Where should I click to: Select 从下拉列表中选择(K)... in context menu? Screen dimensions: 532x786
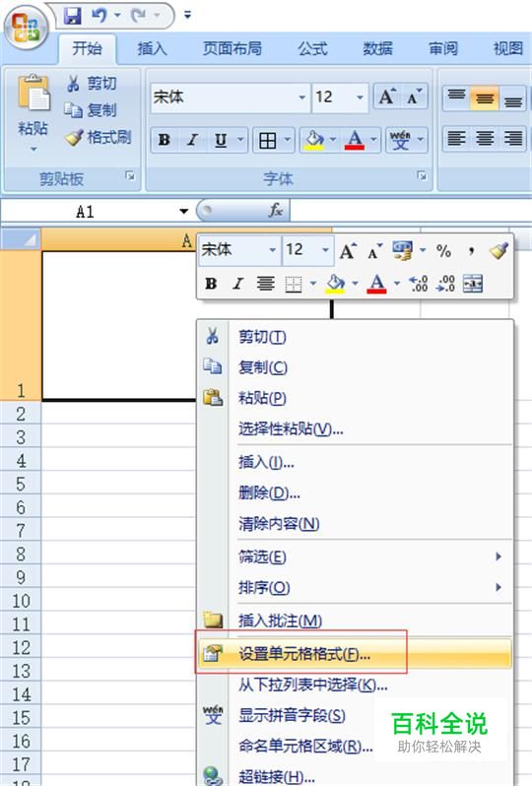pos(355,685)
